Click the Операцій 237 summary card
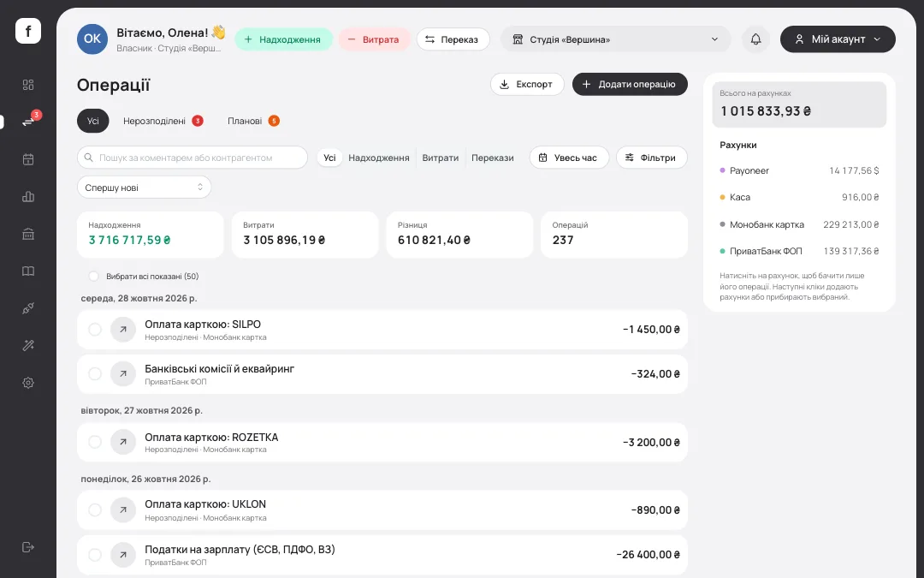Screen dimensions: 924x578 [x=614, y=235]
